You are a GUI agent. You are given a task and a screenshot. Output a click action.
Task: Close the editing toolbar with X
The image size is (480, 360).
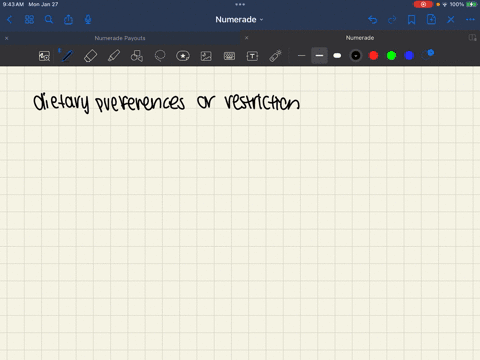tap(451, 20)
